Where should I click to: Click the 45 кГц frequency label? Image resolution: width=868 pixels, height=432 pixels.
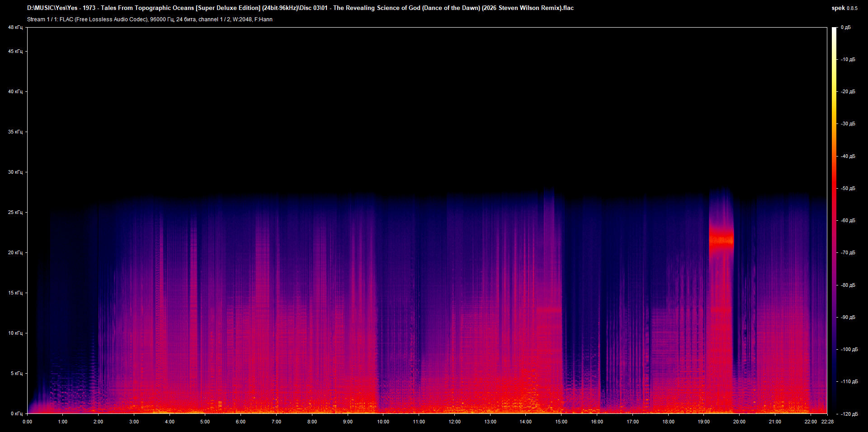click(15, 52)
